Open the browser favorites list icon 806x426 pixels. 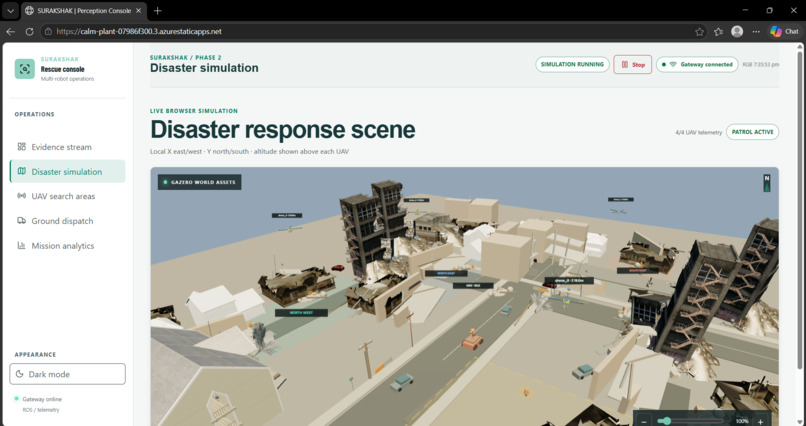click(x=718, y=31)
